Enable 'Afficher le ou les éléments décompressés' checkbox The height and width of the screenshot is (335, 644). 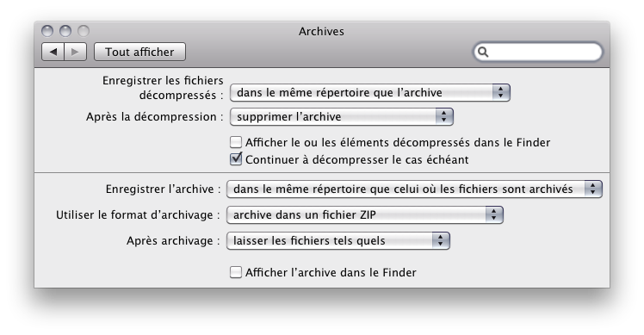tap(236, 143)
